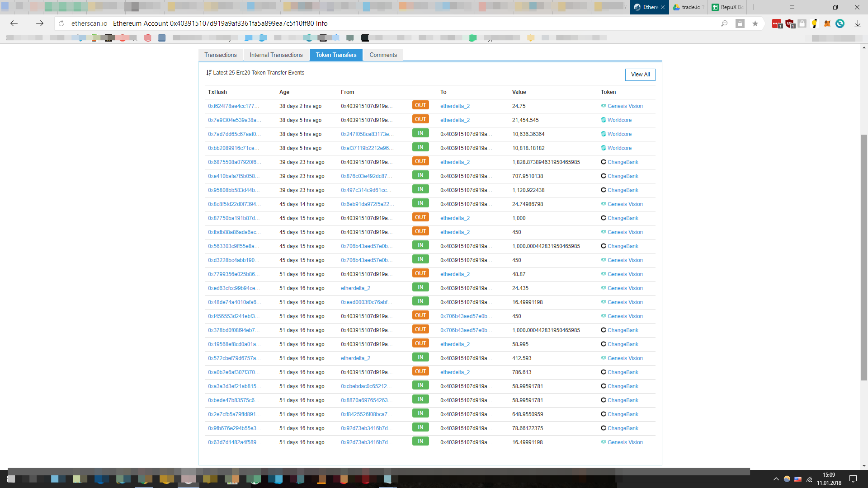Open transaction 0x6875508a07920f6
The image size is (868, 488).
point(235,162)
